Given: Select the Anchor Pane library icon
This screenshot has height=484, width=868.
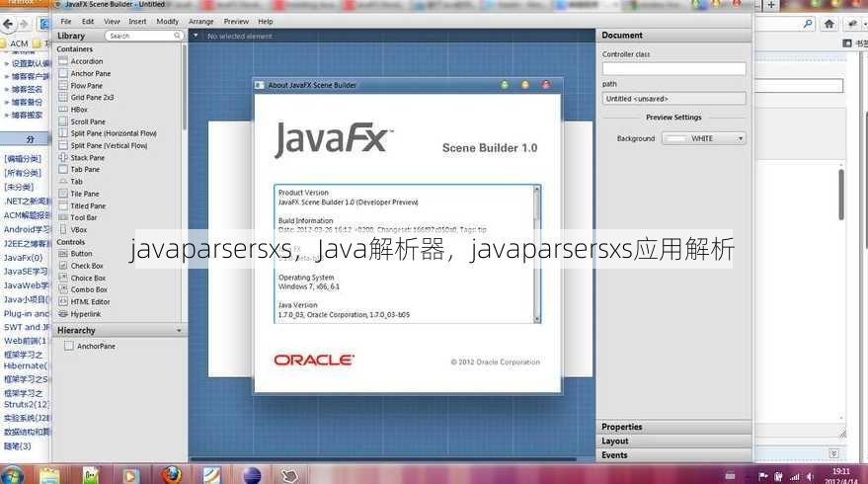Looking at the screenshot, I should click(63, 73).
